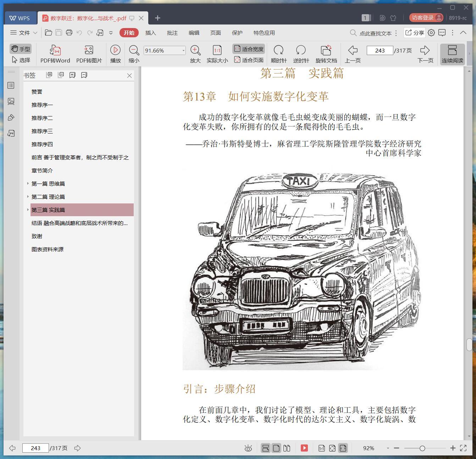
Task: Switch to the 编辑 tab
Action: (x=194, y=33)
